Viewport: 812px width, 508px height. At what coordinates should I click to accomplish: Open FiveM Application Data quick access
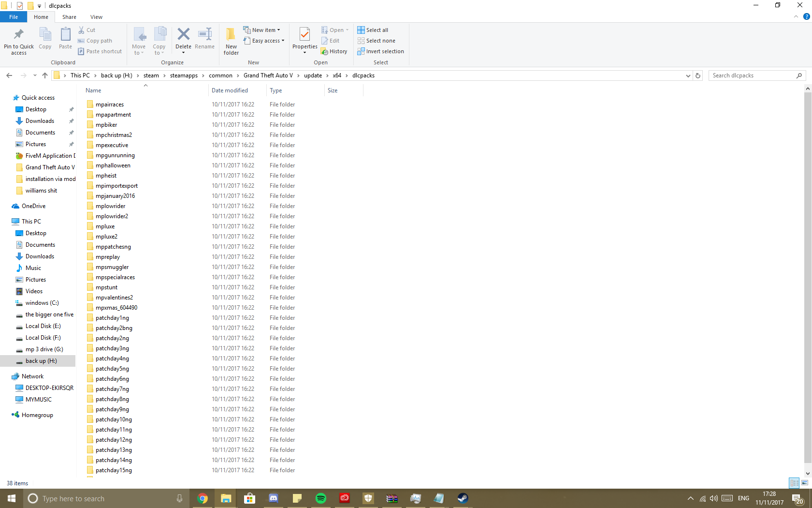pos(50,156)
